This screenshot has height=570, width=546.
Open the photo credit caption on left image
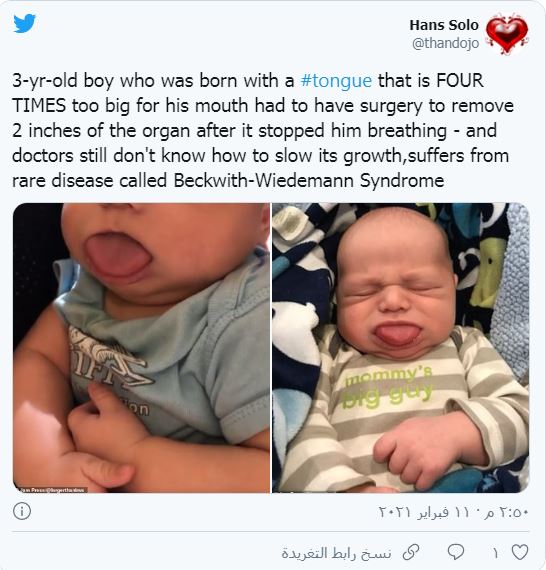51,490
